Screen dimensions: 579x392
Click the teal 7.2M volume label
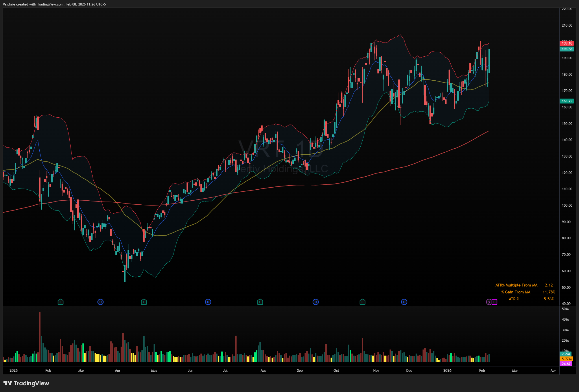(x=566, y=354)
